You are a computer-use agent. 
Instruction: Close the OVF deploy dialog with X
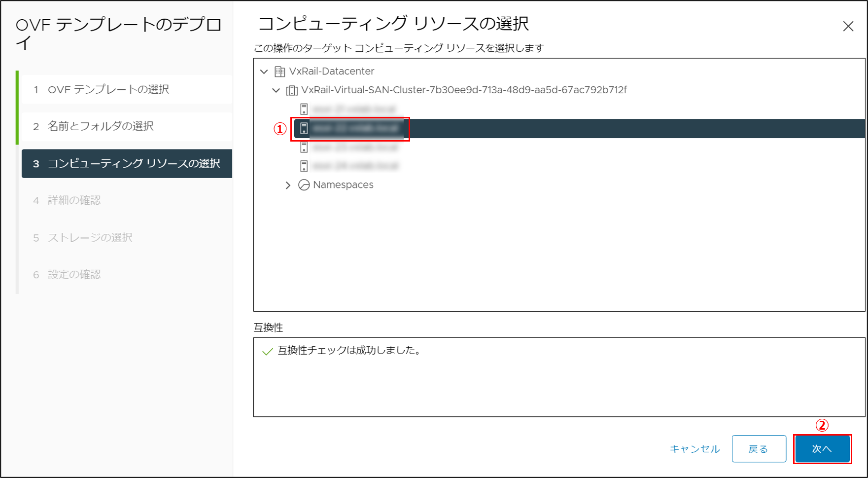(x=848, y=26)
